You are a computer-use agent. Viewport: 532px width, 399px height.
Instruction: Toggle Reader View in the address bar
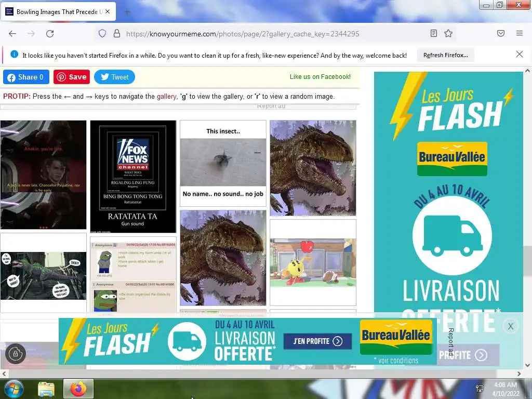click(433, 33)
